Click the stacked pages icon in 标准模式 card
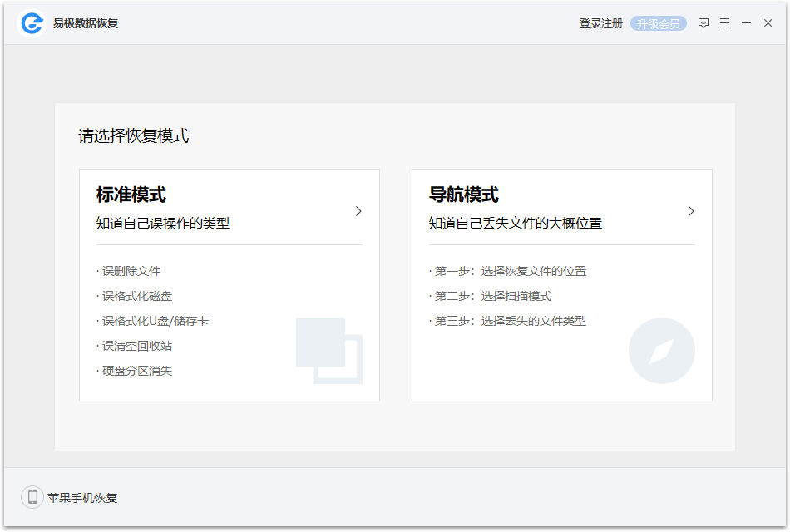The image size is (790, 532). (x=329, y=351)
